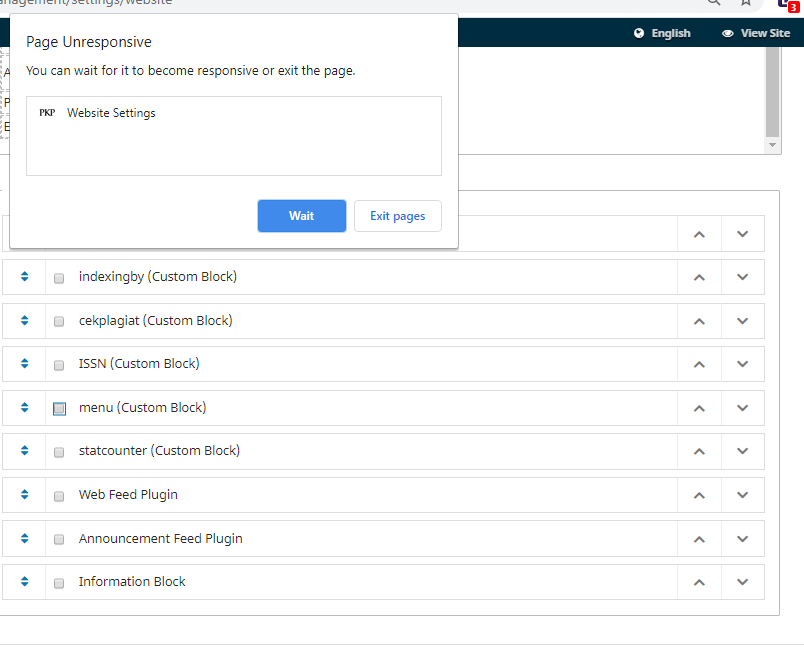Click the Web Feed Plugin label
This screenshot has height=651, width=804.
(x=128, y=495)
